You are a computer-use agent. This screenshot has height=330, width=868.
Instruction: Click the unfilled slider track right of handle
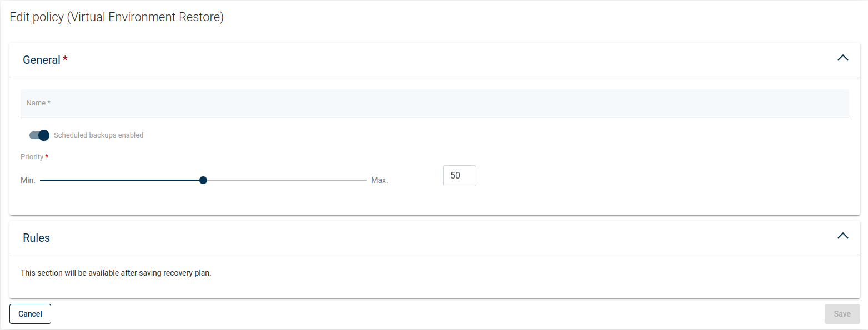coord(284,180)
